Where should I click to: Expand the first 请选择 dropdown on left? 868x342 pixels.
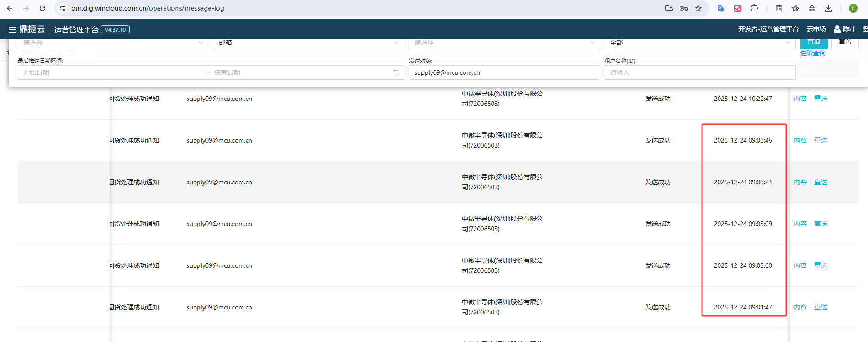(x=113, y=43)
